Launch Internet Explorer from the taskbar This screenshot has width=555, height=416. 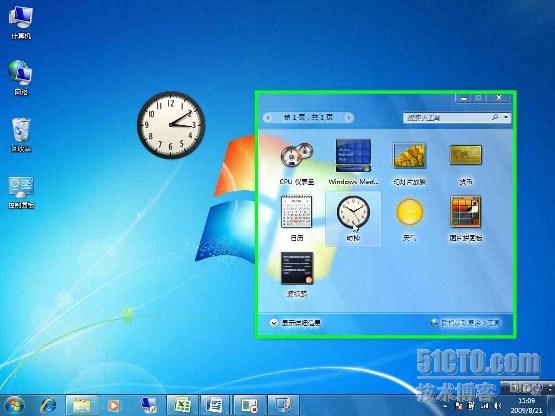click(48, 405)
